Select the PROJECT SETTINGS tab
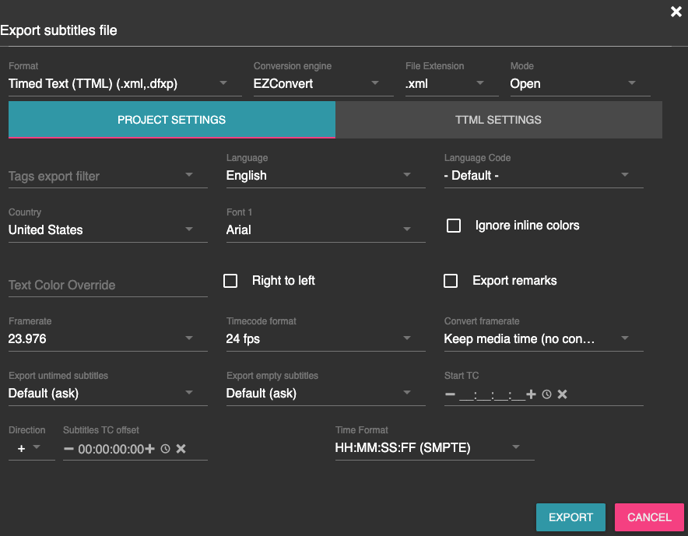 pyautogui.click(x=171, y=120)
